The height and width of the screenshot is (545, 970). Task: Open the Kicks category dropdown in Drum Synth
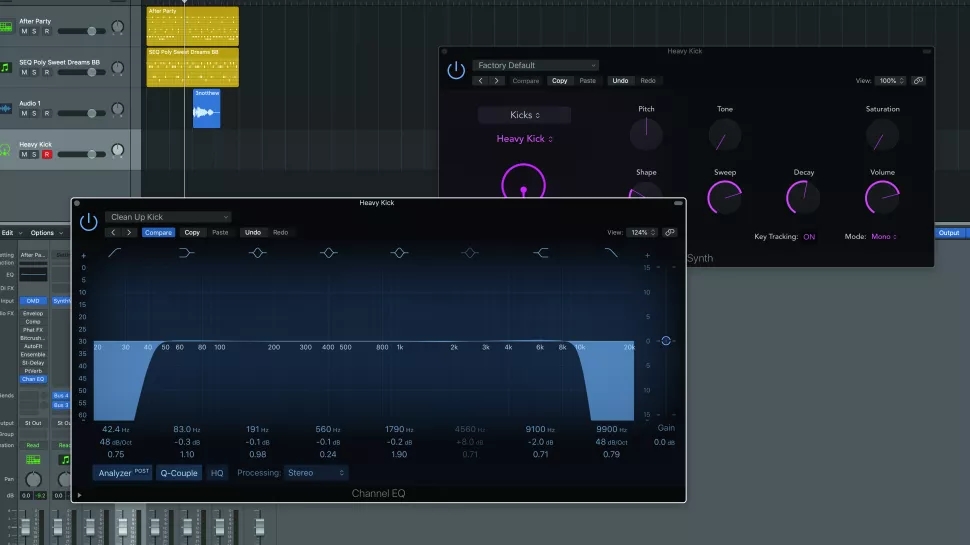click(524, 115)
